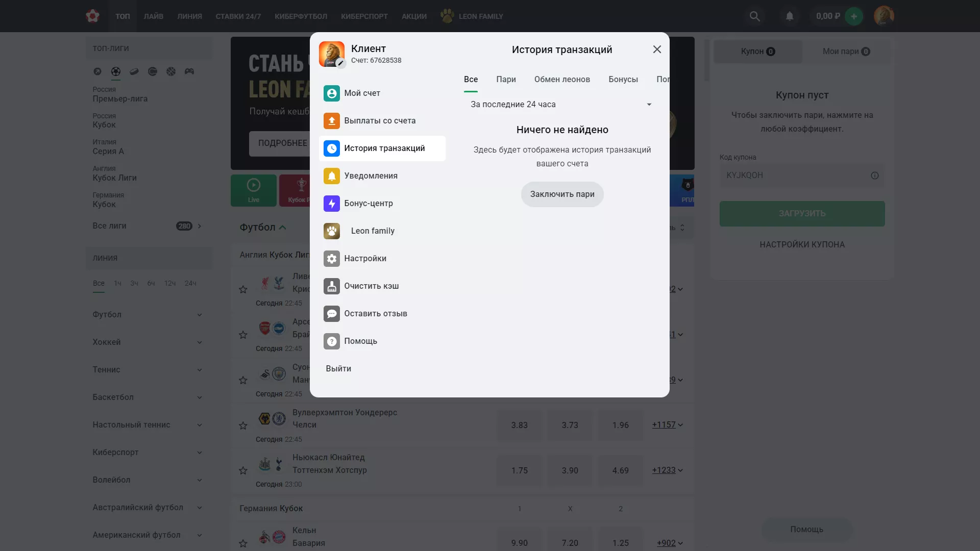
Task: Open Настройки gear icon
Action: (x=332, y=259)
